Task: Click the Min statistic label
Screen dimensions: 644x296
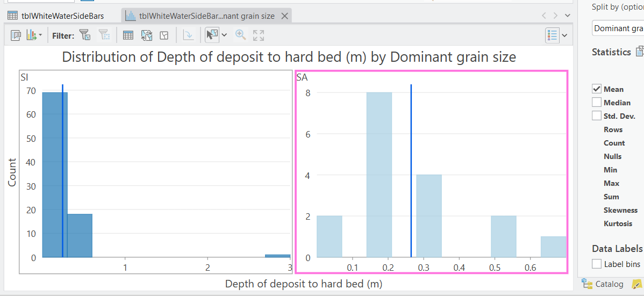Action: [x=610, y=170]
